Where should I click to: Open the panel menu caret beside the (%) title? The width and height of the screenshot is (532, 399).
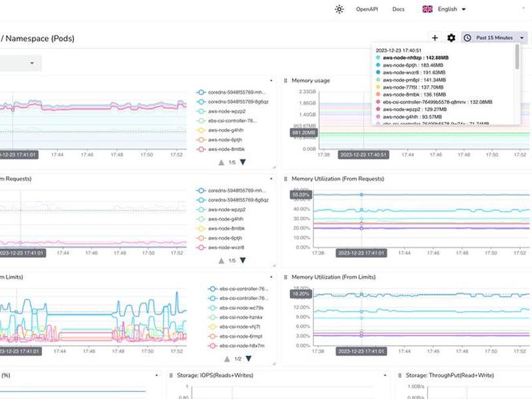[157, 375]
